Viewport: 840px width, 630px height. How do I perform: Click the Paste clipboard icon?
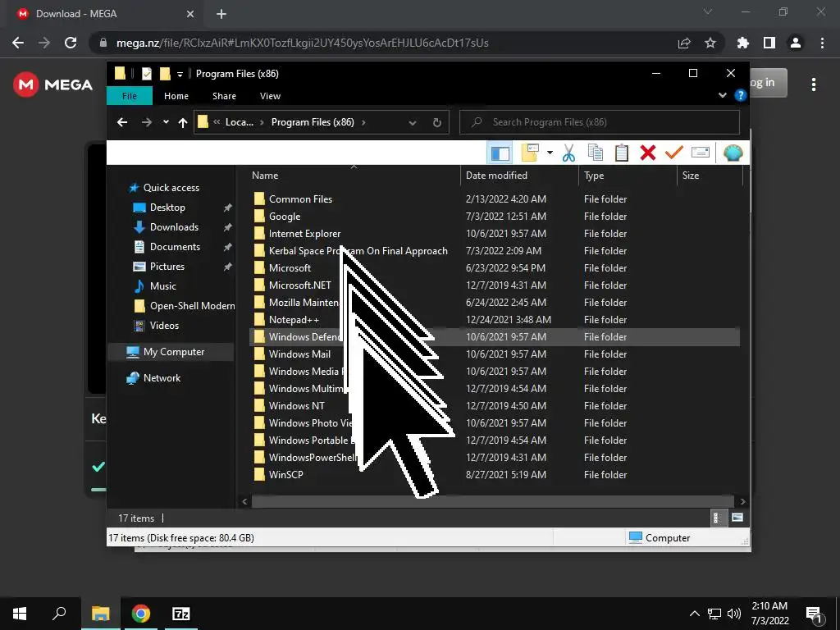tap(622, 153)
